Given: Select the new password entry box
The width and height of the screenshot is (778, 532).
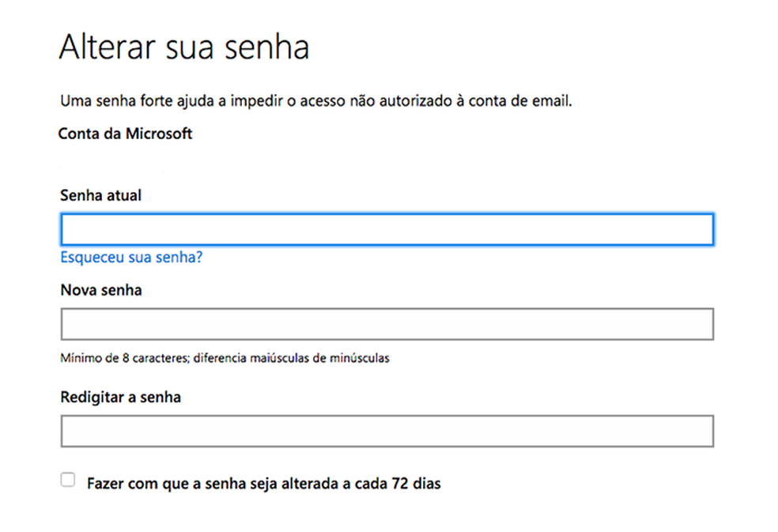Looking at the screenshot, I should (387, 324).
